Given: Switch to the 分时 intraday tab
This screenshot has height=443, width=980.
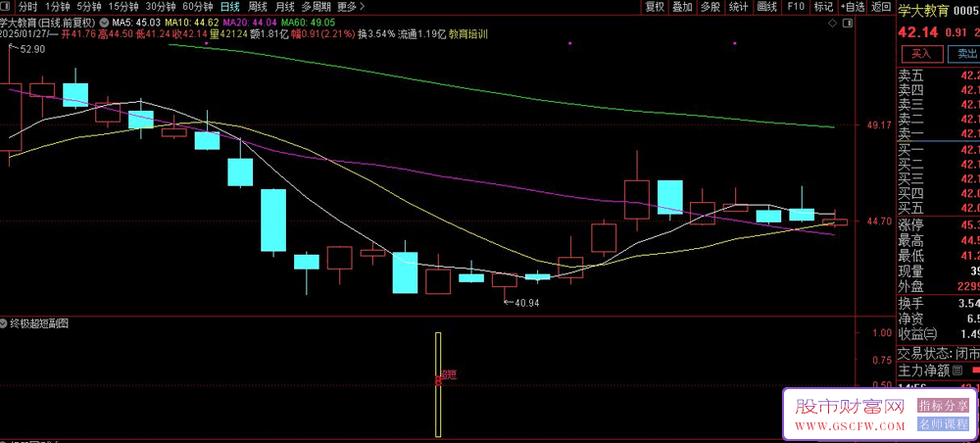Looking at the screenshot, I should pos(26,8).
